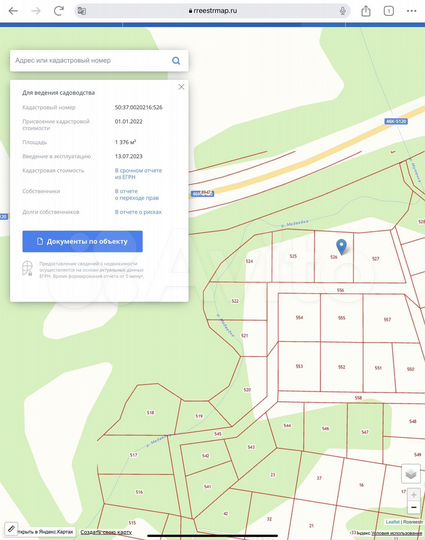This screenshot has width=425, height=540.
Task: Select cadastral number 50:37:0020216:526 text
Action: pyautogui.click(x=138, y=107)
